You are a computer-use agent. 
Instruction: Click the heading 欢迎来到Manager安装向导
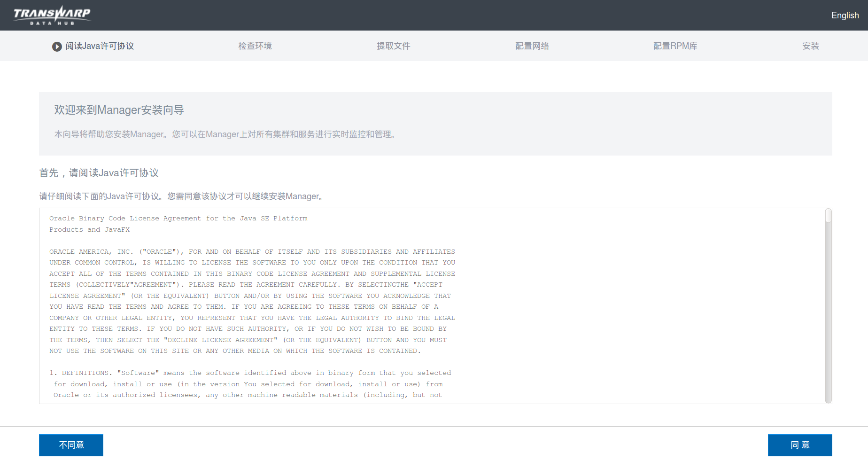tap(119, 110)
